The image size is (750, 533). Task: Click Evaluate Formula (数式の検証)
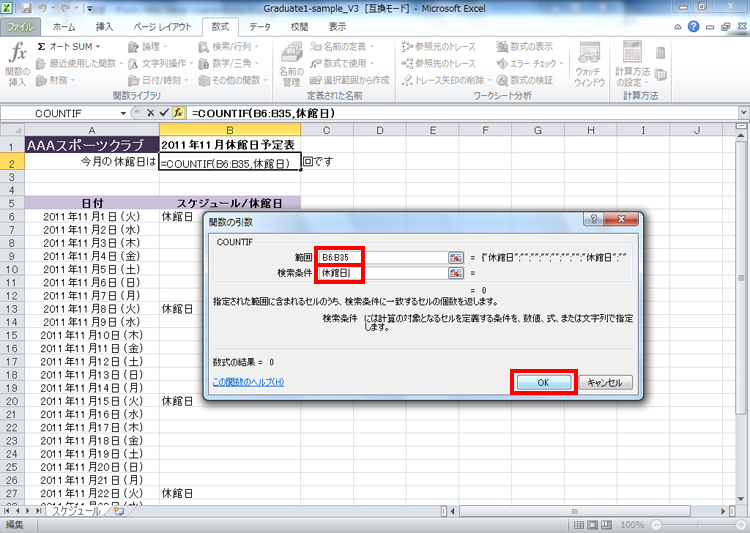click(525, 80)
